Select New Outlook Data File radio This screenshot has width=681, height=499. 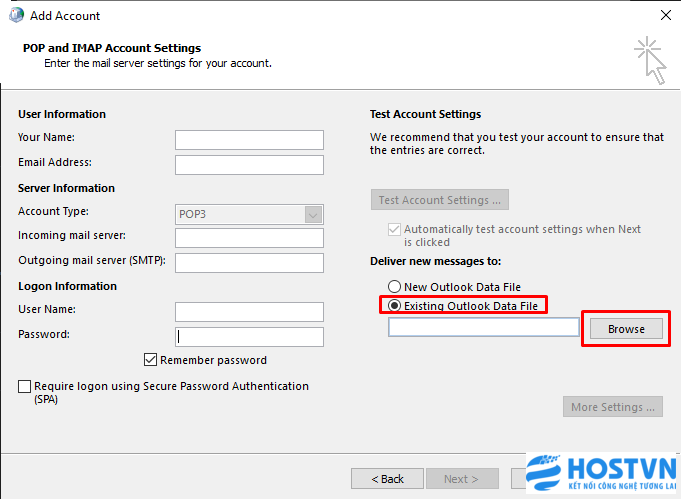point(394,287)
